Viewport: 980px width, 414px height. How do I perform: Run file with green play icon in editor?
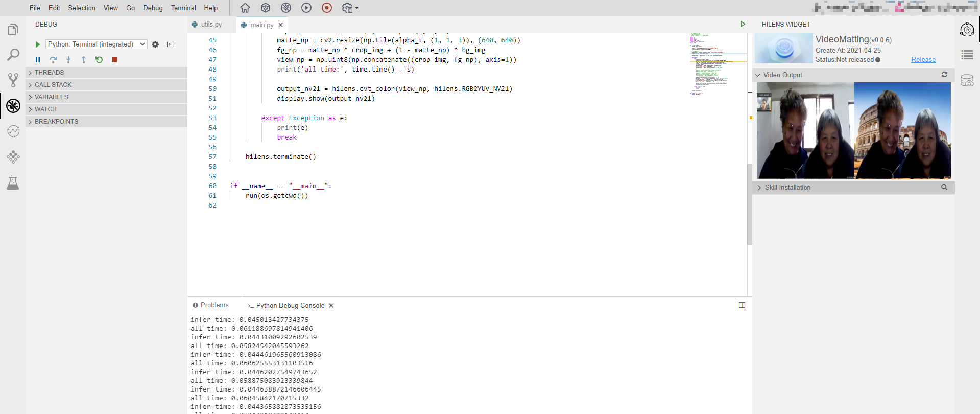pyautogui.click(x=743, y=24)
